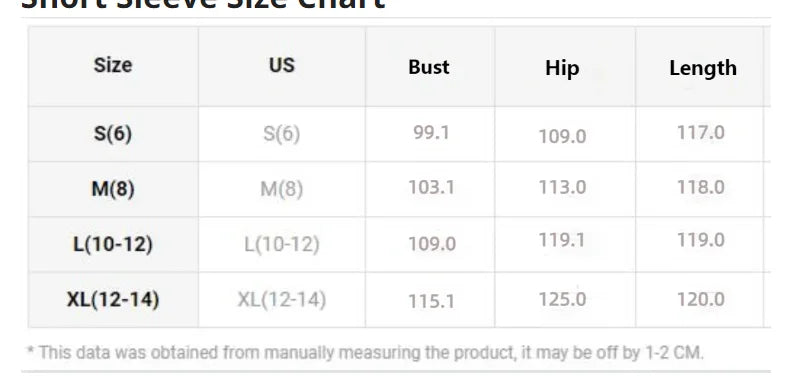This screenshot has height=376, width=809.
Task: Click the length value 120.0
Action: (701, 299)
